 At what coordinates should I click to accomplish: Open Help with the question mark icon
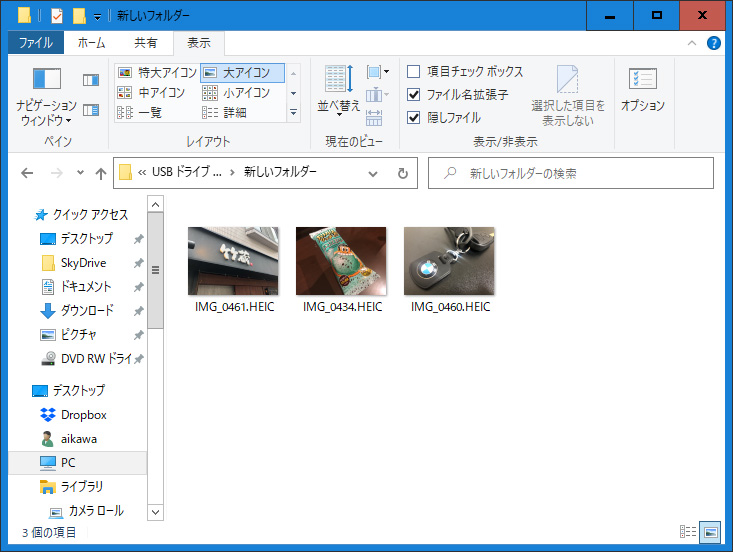tap(714, 43)
